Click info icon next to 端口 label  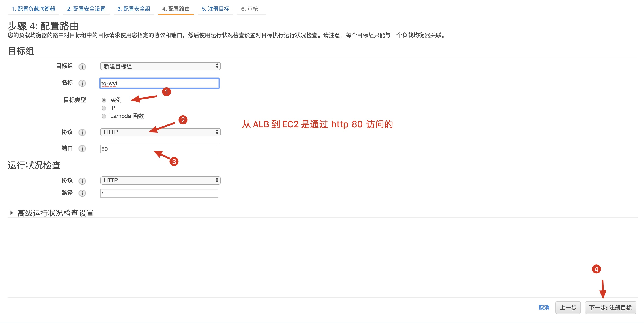82,149
